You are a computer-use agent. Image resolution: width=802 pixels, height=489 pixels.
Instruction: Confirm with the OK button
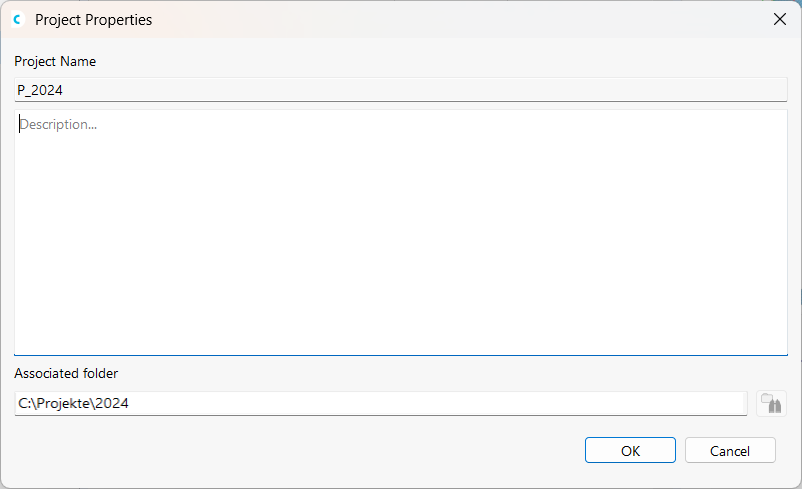(x=630, y=450)
